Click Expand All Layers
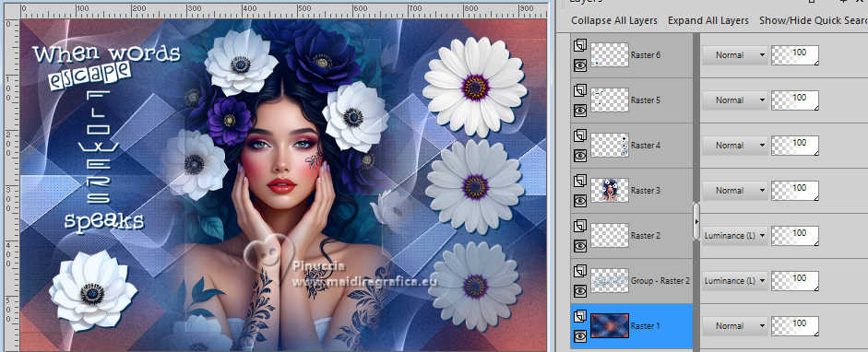Viewport: 868px width, 352px height. click(708, 20)
